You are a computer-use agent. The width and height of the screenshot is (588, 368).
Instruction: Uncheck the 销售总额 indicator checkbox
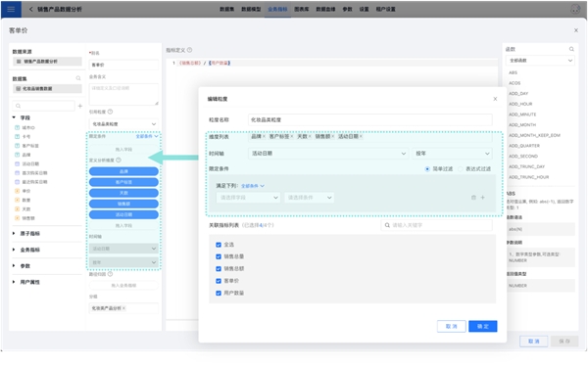[219, 268]
